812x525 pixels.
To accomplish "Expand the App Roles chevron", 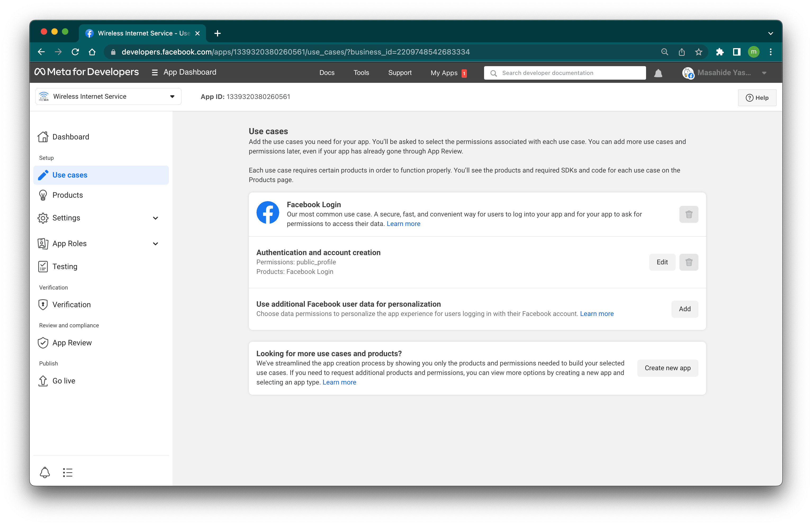I will pos(155,244).
